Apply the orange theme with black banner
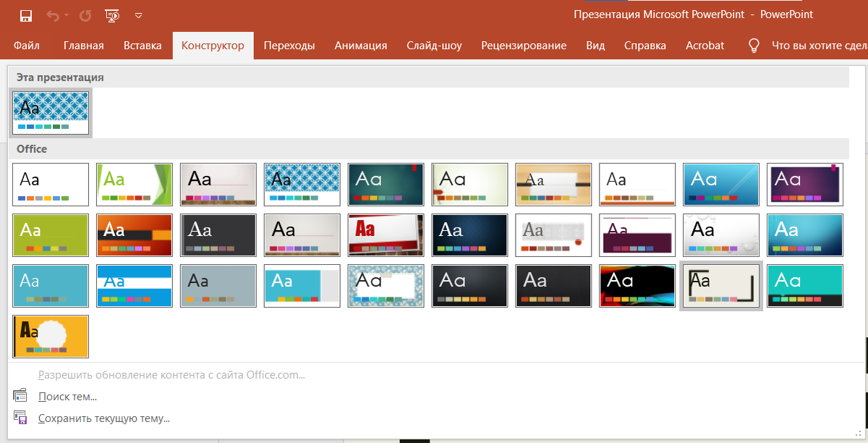This screenshot has width=868, height=443. 135,235
